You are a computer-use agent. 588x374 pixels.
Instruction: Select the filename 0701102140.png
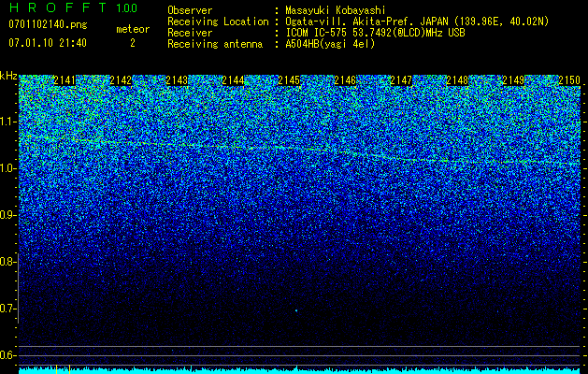(x=48, y=24)
